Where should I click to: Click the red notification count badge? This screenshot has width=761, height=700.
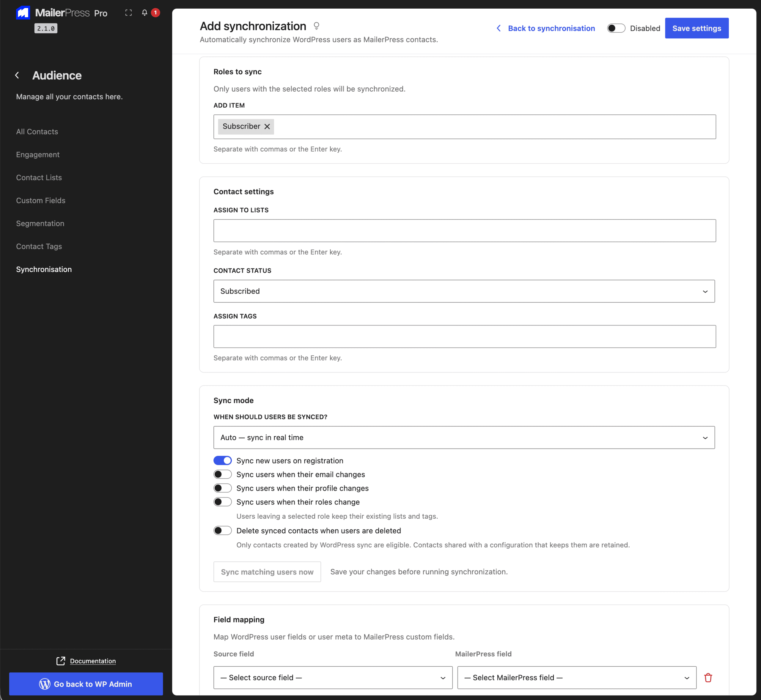pos(155,12)
